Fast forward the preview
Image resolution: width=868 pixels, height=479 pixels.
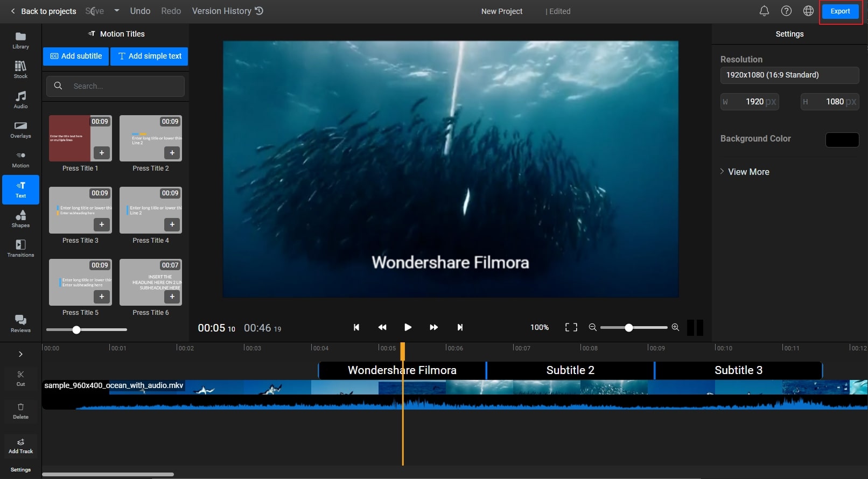point(433,327)
